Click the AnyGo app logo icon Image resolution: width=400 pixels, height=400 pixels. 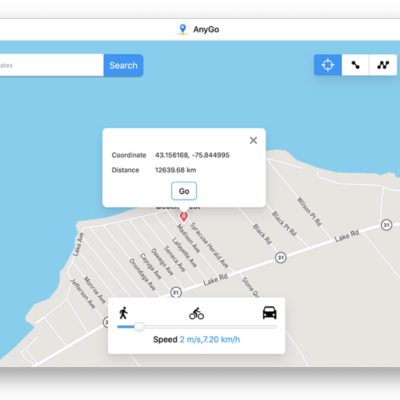(182, 29)
